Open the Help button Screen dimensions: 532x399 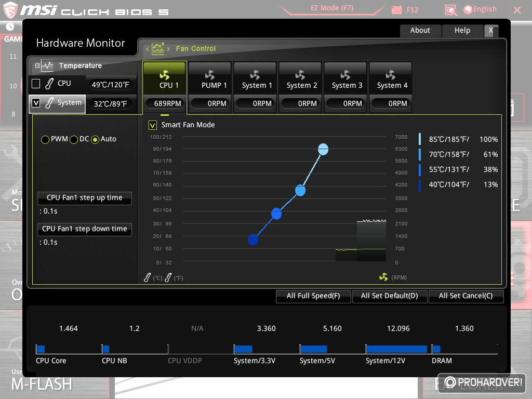pos(462,31)
